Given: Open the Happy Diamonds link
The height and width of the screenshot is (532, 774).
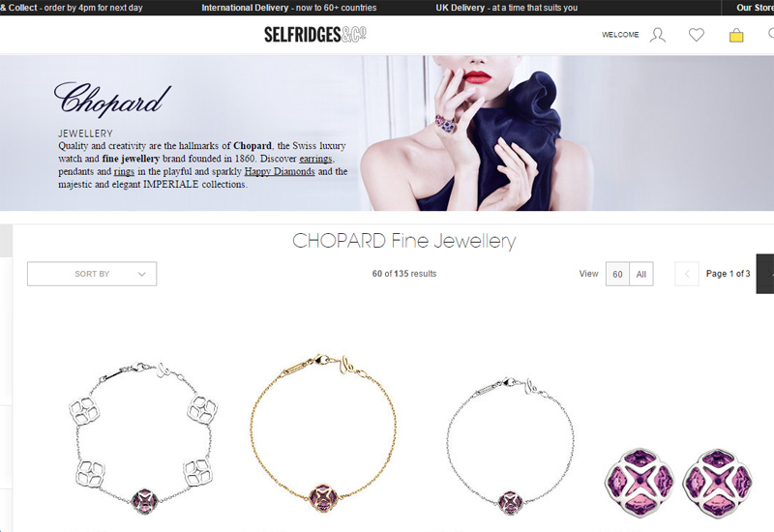Looking at the screenshot, I should (280, 171).
